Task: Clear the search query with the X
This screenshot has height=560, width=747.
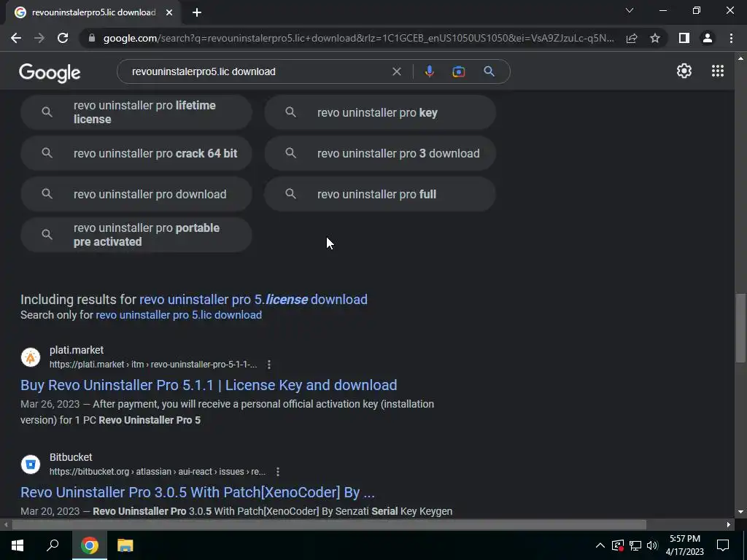Action: (x=396, y=71)
